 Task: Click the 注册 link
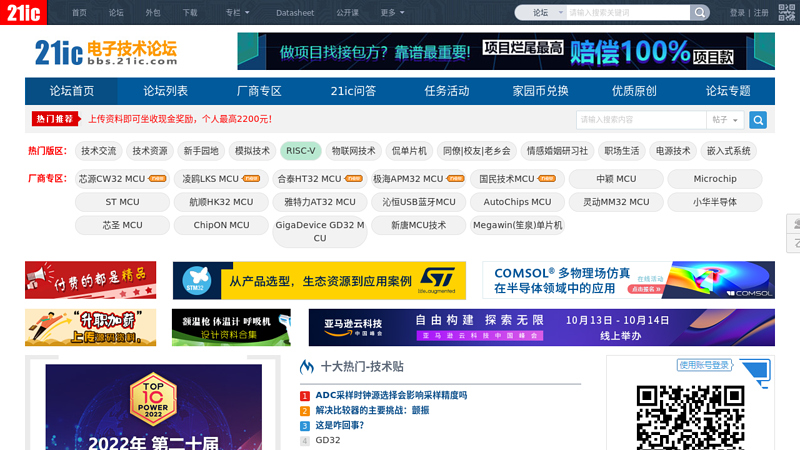click(761, 13)
